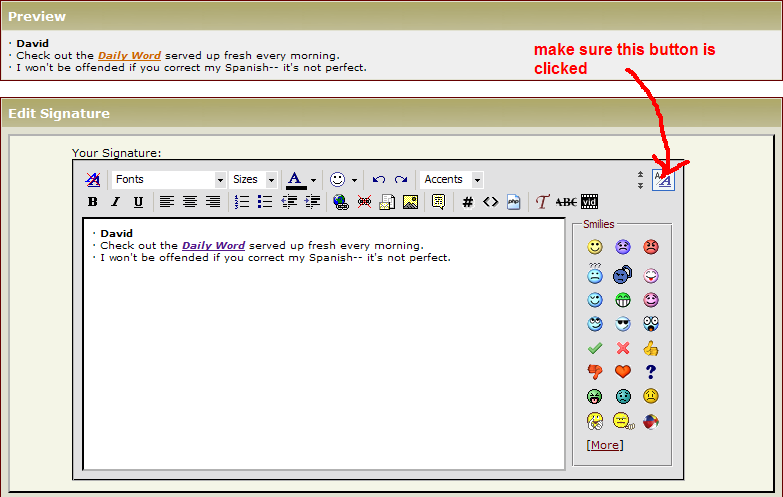Toggle the editor mode switch button
This screenshot has width=783, height=497.
pos(664,180)
